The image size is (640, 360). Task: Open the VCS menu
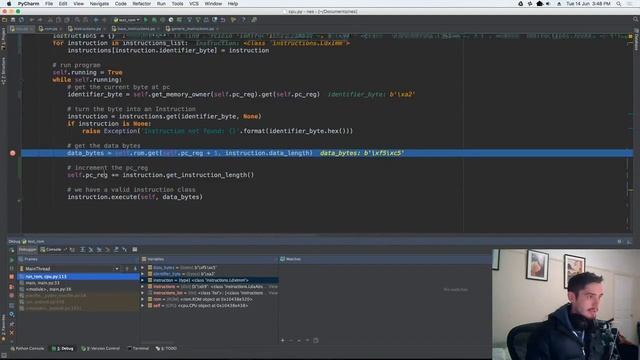[x=194, y=4]
